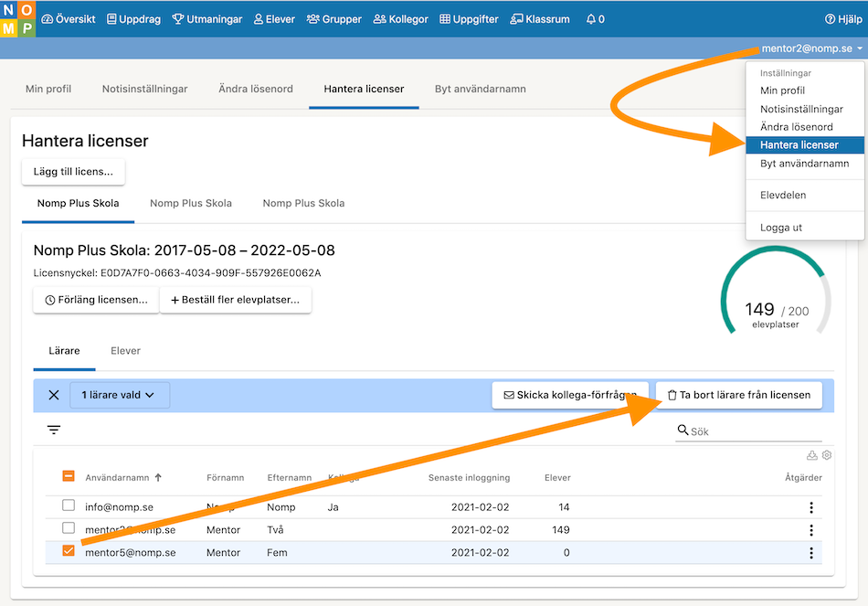Sort by Senaste inloggning column header

[469, 477]
